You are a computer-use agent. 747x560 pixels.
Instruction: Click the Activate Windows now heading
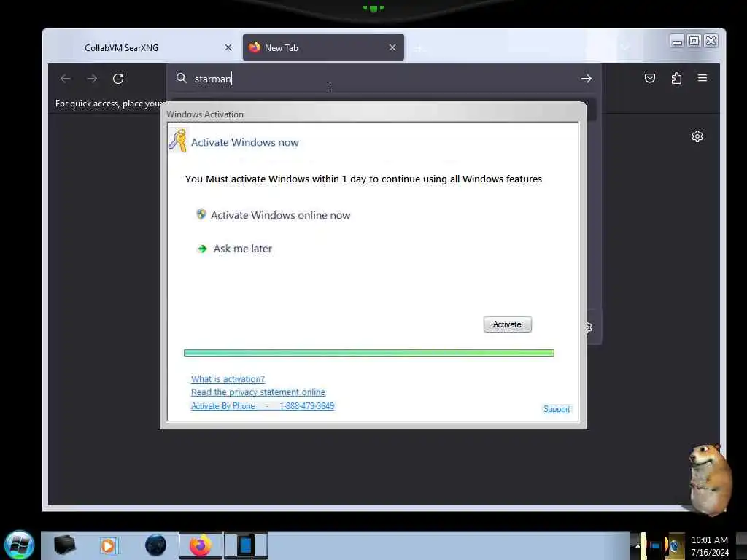[245, 142]
